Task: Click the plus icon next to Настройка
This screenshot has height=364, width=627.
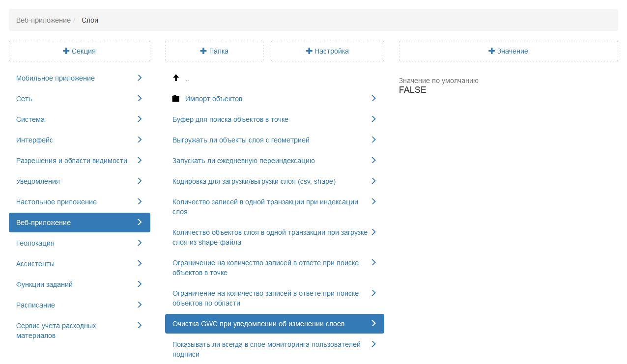Action: [x=309, y=51]
